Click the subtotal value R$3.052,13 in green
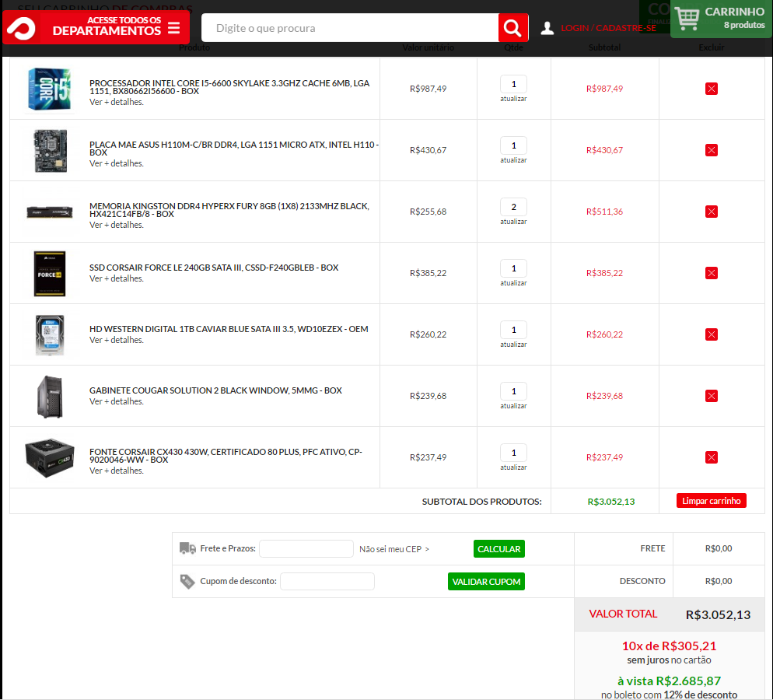 point(610,502)
